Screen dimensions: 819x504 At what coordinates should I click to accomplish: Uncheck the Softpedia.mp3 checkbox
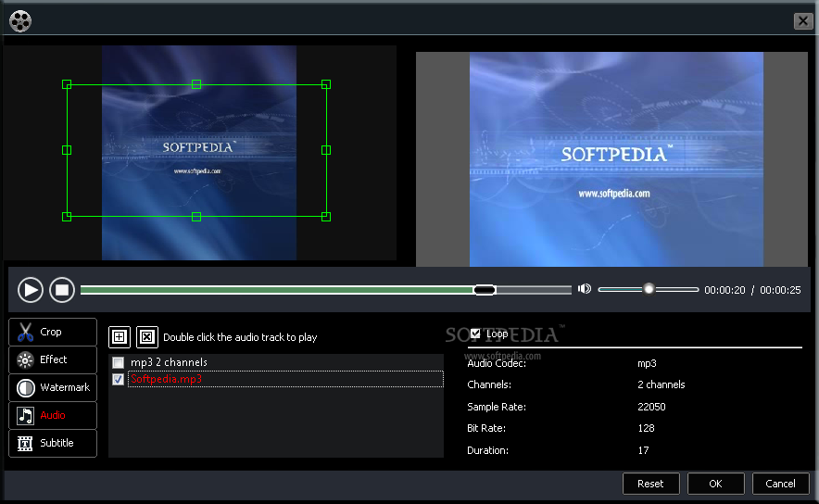(x=119, y=379)
